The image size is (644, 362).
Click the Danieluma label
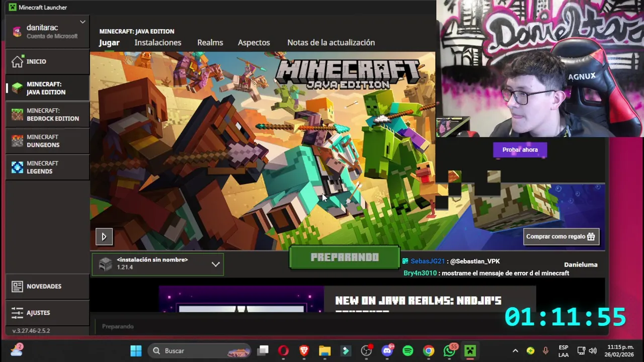coord(581,264)
